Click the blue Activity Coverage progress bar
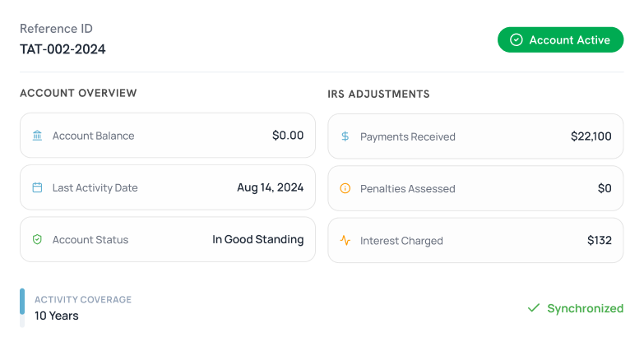Image resolution: width=644 pixels, height=360 pixels. pyautogui.click(x=22, y=302)
